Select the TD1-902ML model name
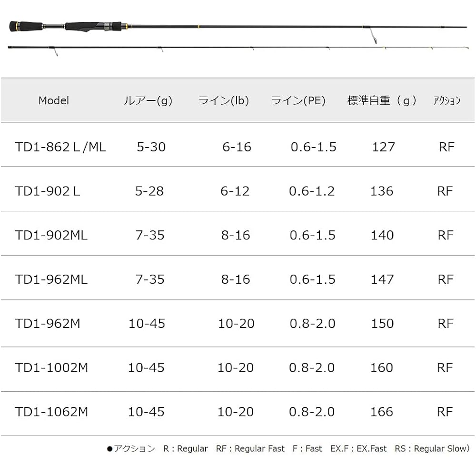This screenshot has width=476, height=476. coord(51,235)
